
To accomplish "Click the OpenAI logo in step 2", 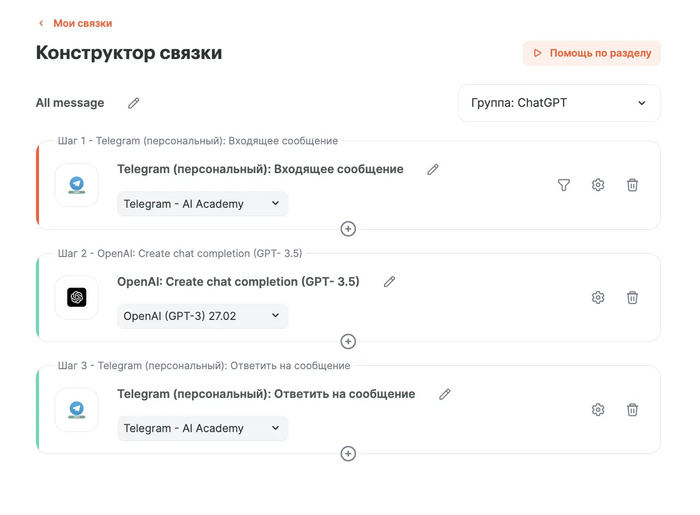I will (x=77, y=297).
